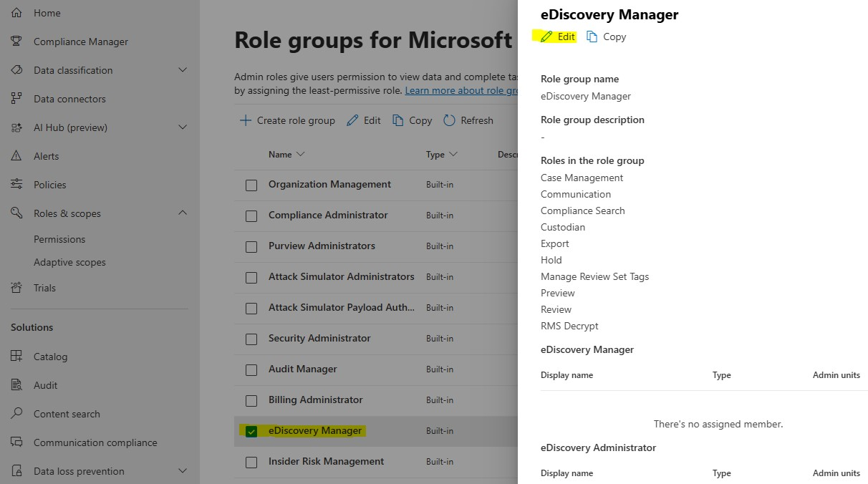The width and height of the screenshot is (868, 484).
Task: Open Permissions under Roles & scopes
Action: pyautogui.click(x=59, y=239)
